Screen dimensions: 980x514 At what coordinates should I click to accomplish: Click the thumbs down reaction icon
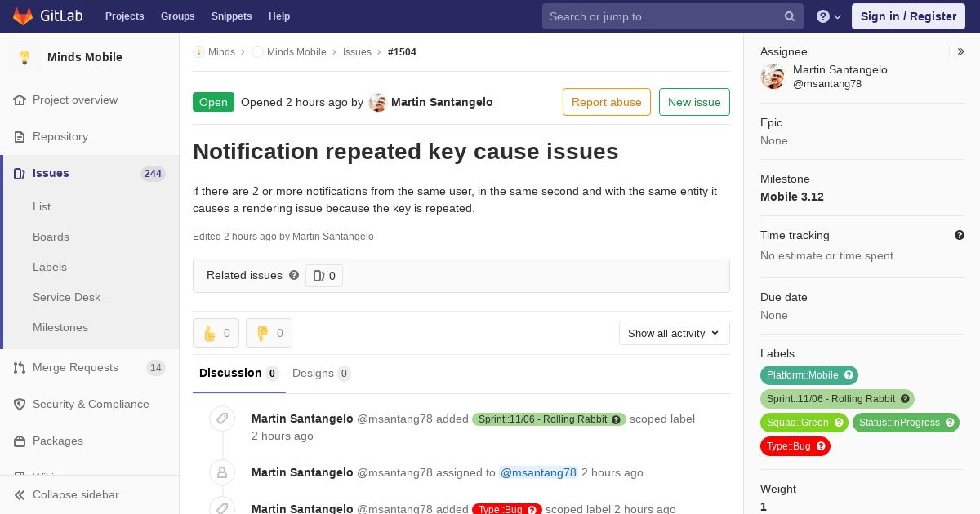coord(263,333)
